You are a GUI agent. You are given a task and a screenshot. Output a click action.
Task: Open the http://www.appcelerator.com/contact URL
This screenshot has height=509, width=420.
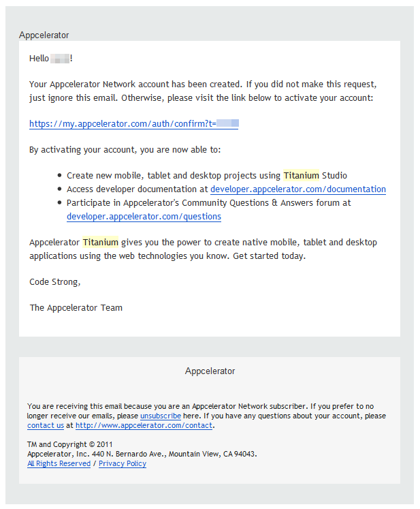[144, 425]
